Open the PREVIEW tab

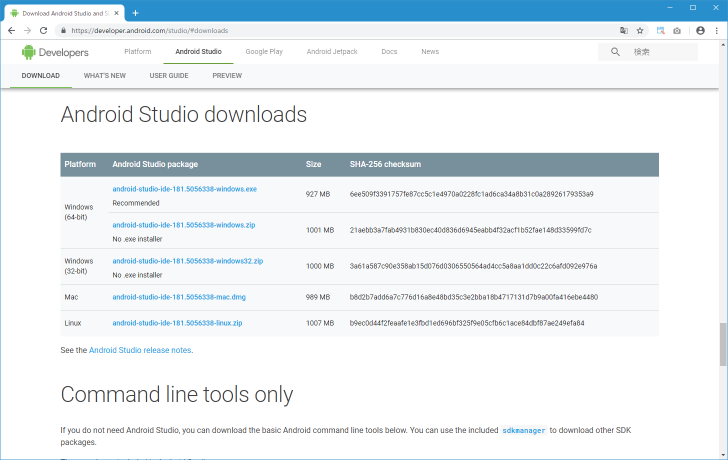(227, 76)
